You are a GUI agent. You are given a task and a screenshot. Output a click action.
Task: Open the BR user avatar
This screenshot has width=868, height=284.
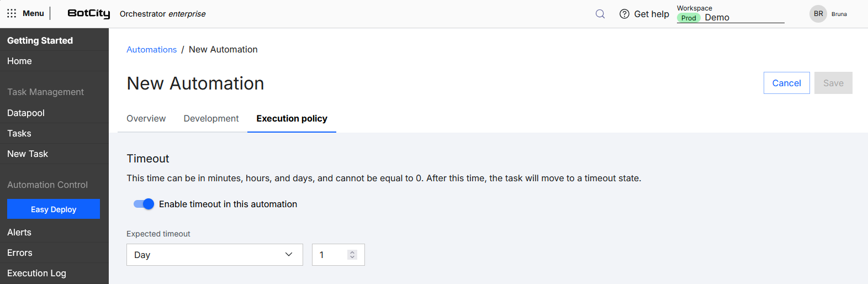coord(818,14)
